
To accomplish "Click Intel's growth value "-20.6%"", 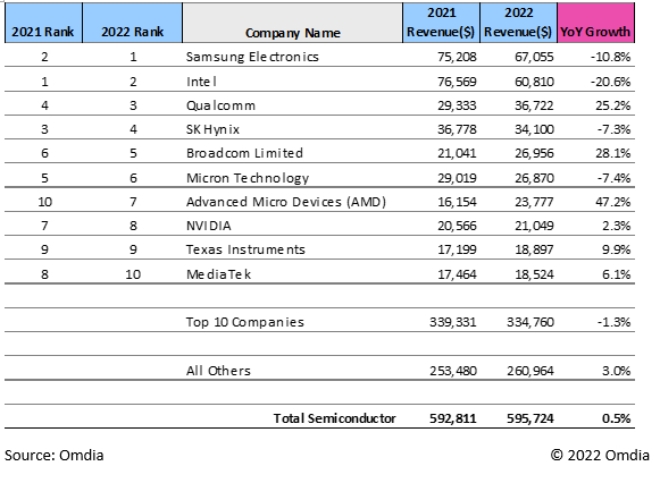I will [x=610, y=81].
